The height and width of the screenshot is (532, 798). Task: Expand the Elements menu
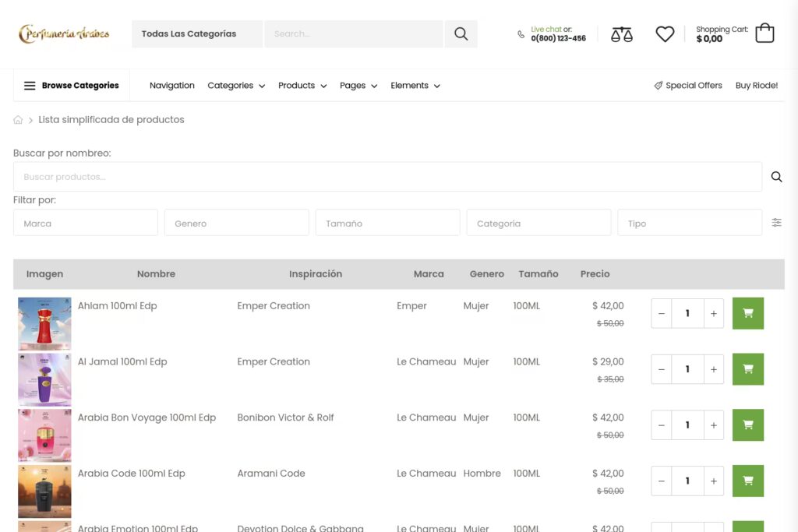pyautogui.click(x=415, y=86)
